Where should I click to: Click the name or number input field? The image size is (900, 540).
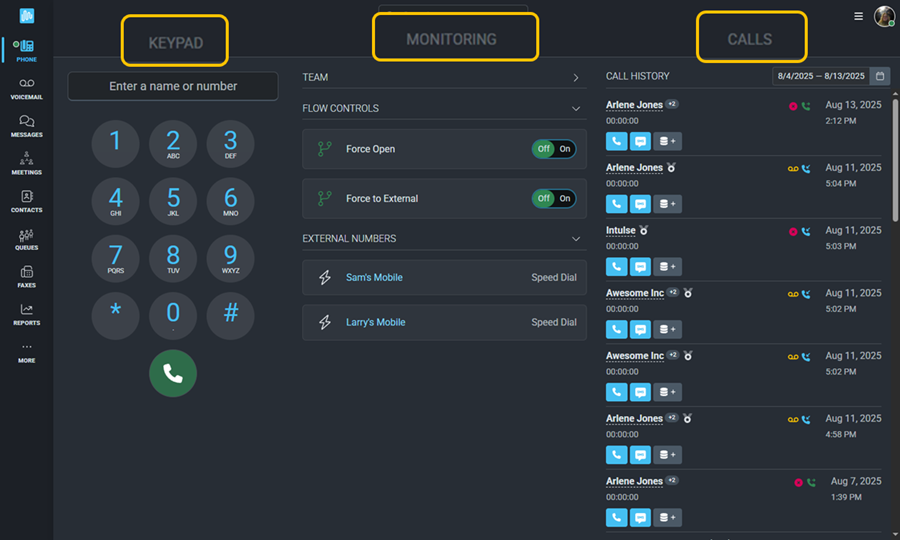(173, 86)
